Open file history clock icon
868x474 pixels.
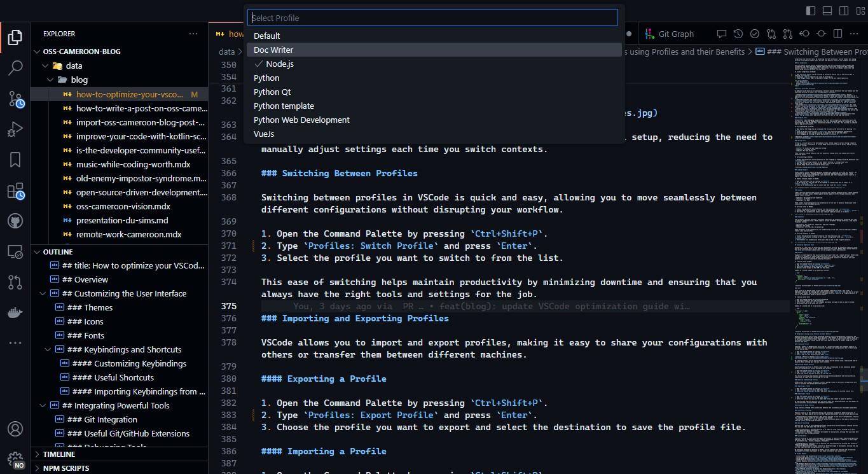[x=738, y=34]
